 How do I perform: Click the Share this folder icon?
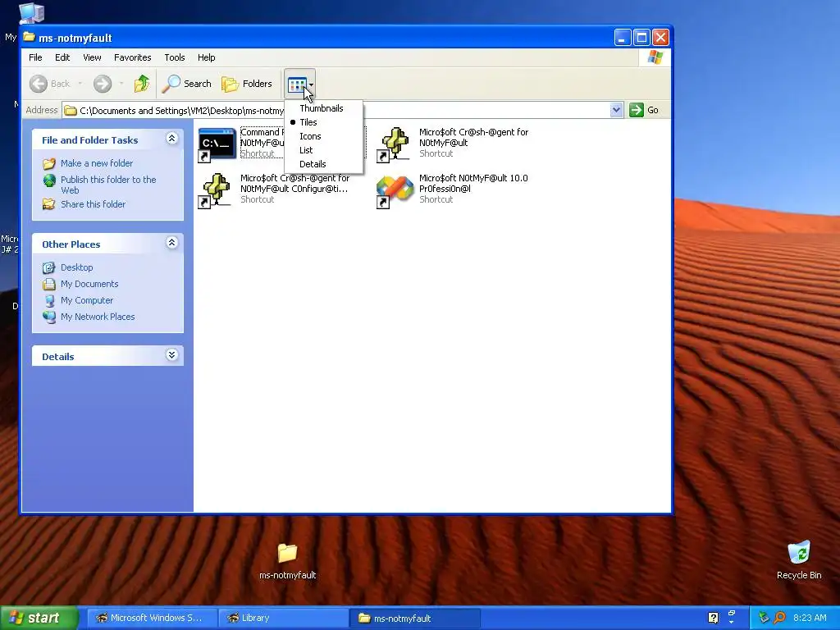pos(49,204)
